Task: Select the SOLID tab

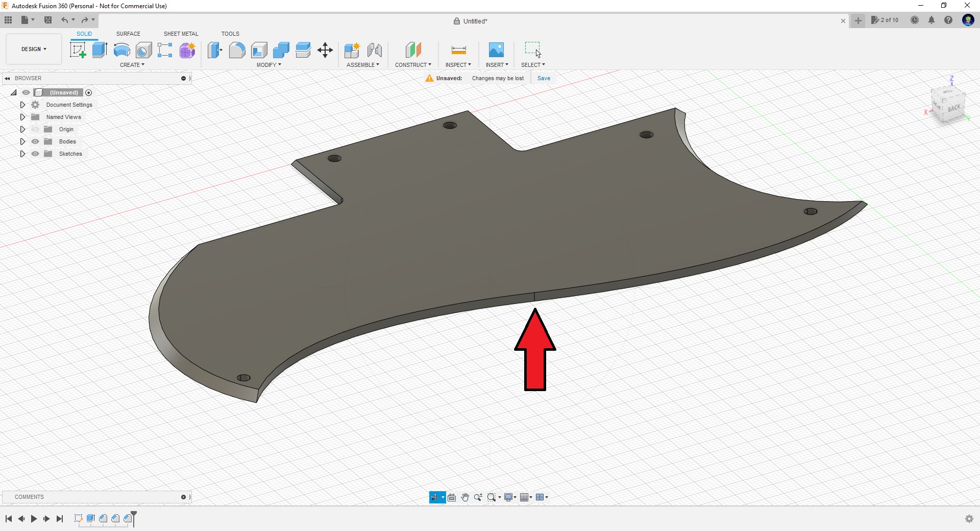Action: tap(84, 34)
